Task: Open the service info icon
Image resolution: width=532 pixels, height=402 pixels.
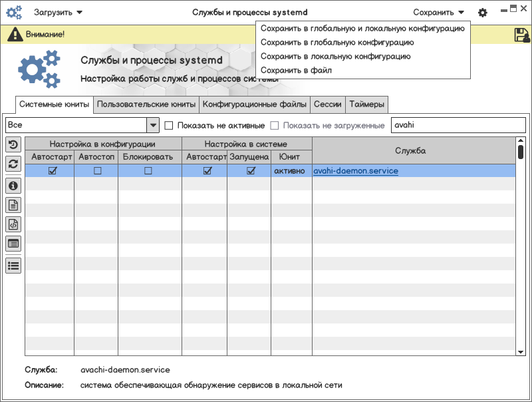Action: pos(13,186)
